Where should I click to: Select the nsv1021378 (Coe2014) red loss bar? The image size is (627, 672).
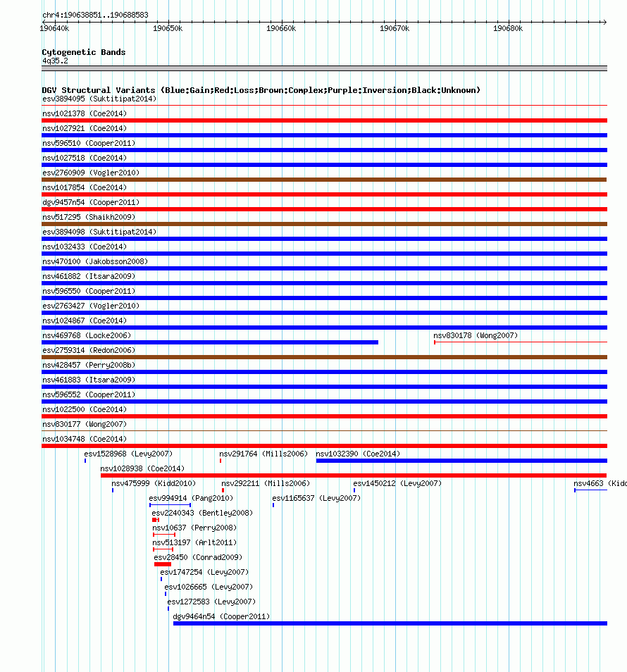point(325,120)
